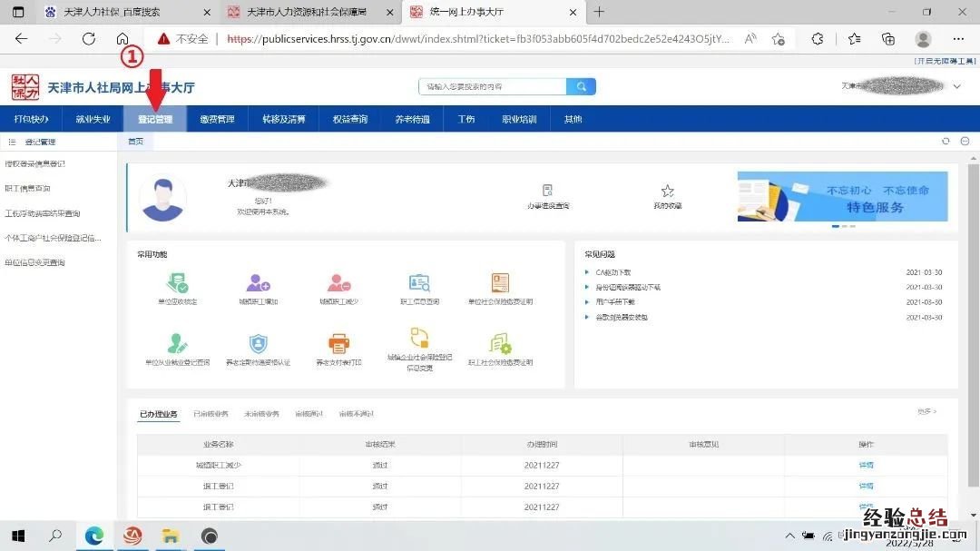Screen dimensions: 980x551
Task: Switch to the 未审核业务 tab
Action: [x=261, y=414]
